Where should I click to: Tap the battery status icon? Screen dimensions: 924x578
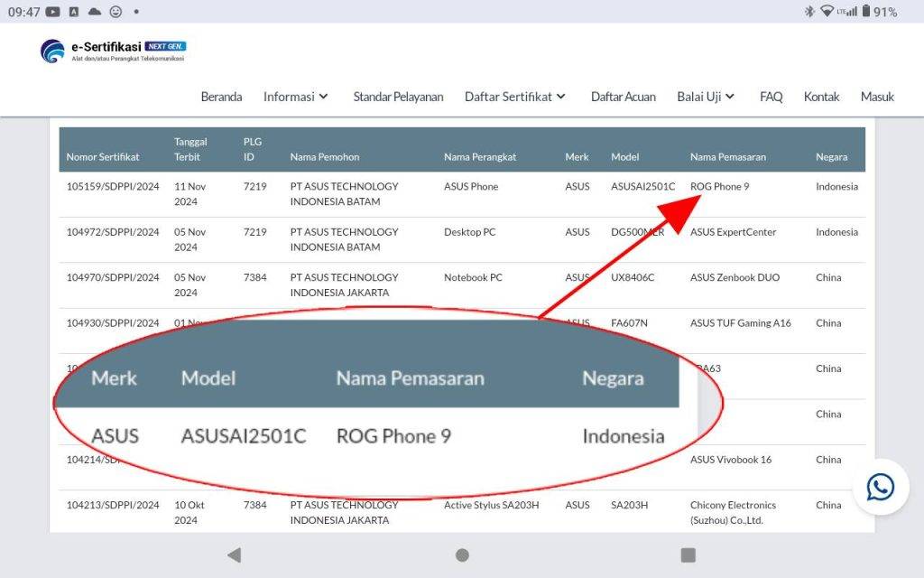click(x=865, y=11)
